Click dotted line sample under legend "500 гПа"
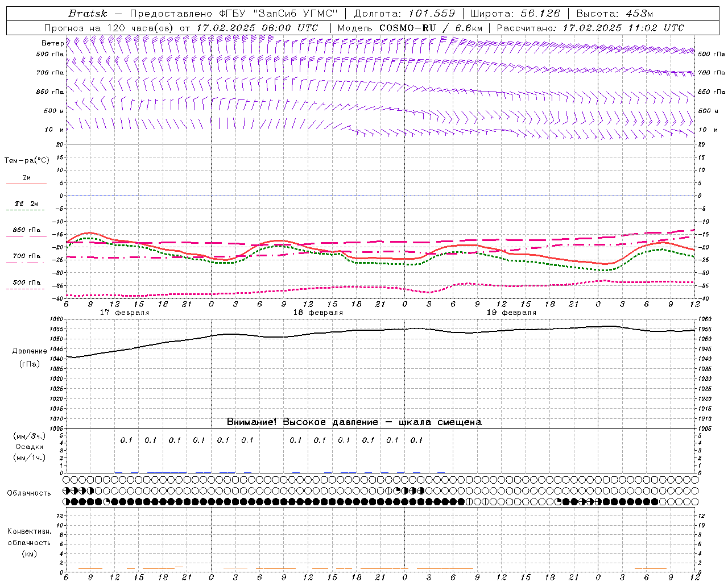728x582 pixels. 26,289
